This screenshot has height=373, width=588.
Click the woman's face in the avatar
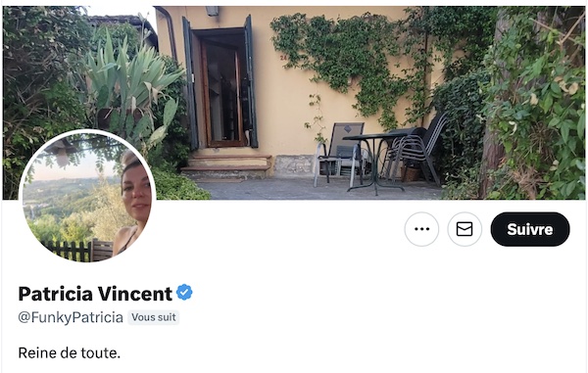pos(136,192)
